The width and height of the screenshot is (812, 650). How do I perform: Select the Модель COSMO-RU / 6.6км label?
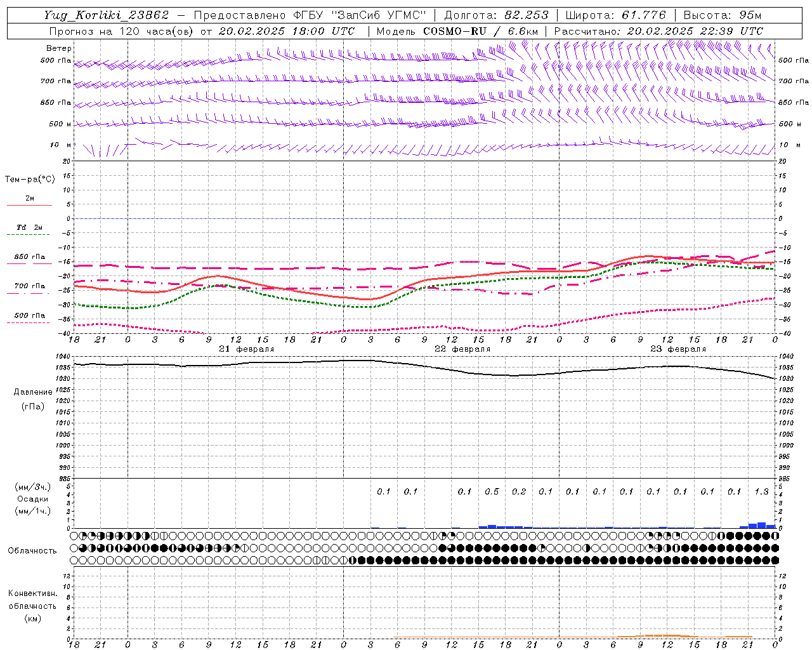[457, 31]
